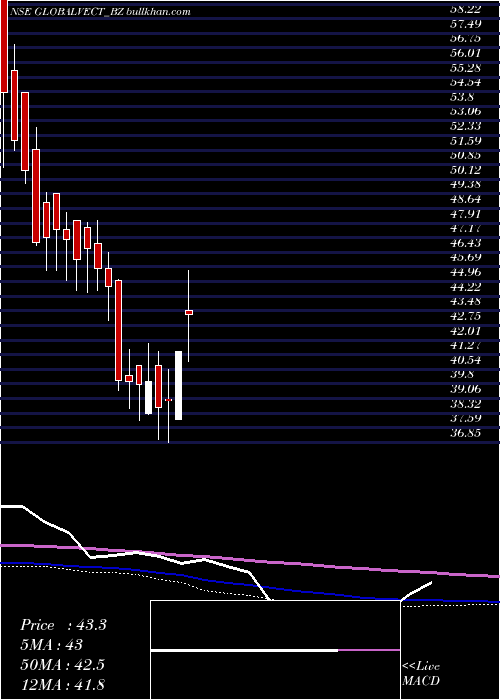Select the 40.54 price axis label
This screenshot has height=700, width=500.
pos(466,360)
